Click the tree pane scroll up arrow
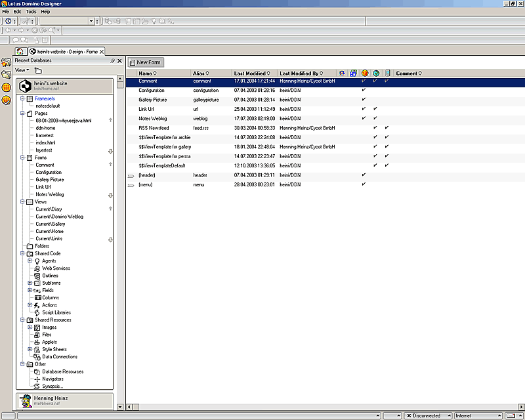 click(x=120, y=78)
